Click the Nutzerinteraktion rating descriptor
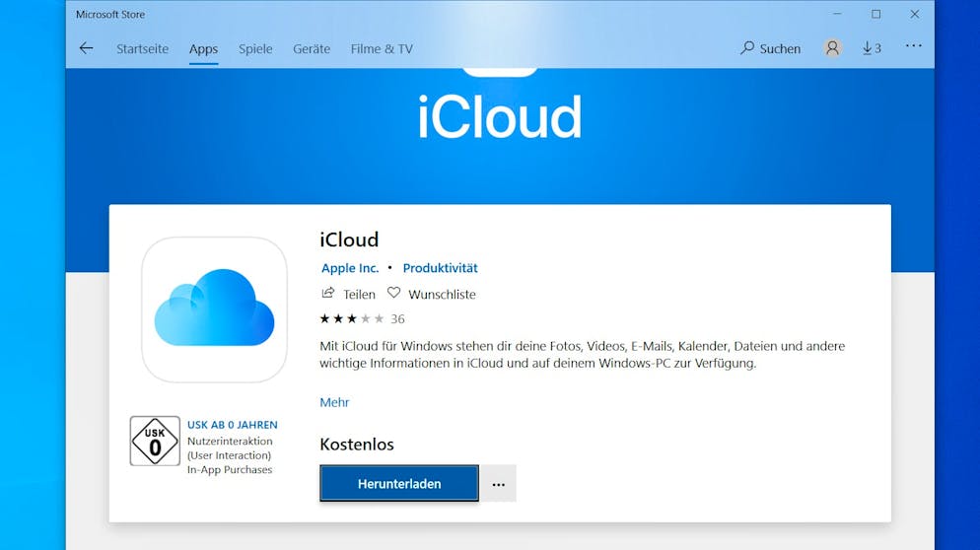Image resolution: width=980 pixels, height=550 pixels. [230, 442]
